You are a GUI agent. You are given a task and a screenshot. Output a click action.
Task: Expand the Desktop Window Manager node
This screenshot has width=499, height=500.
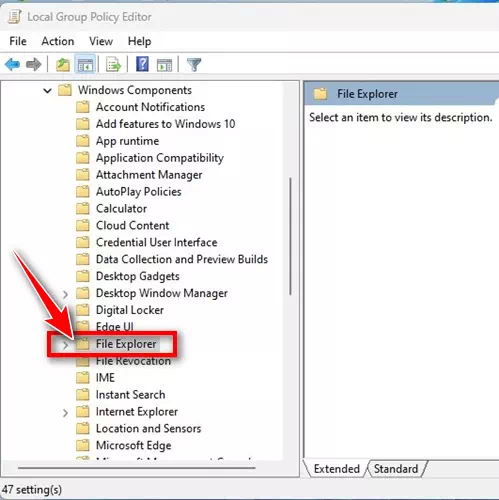[65, 294]
